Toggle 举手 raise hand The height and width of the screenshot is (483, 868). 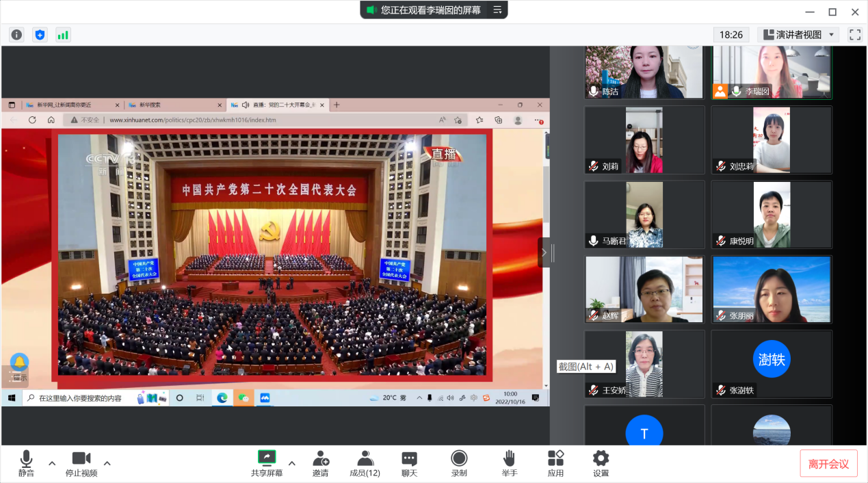[509, 463]
